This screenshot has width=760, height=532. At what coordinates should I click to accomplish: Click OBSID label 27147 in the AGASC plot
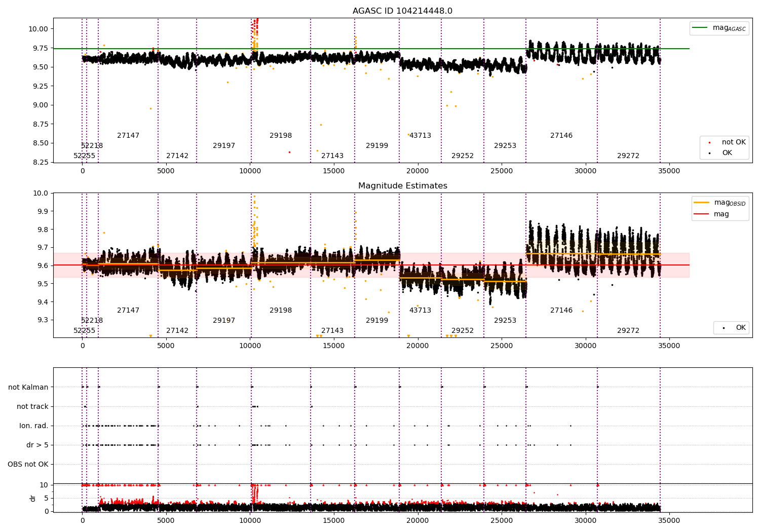128,136
